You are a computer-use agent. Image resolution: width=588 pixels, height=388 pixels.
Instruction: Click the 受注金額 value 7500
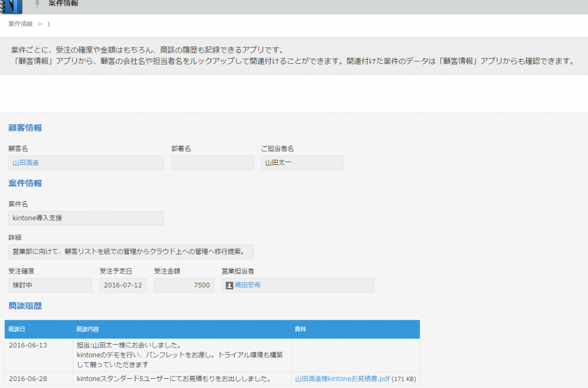pos(184,285)
